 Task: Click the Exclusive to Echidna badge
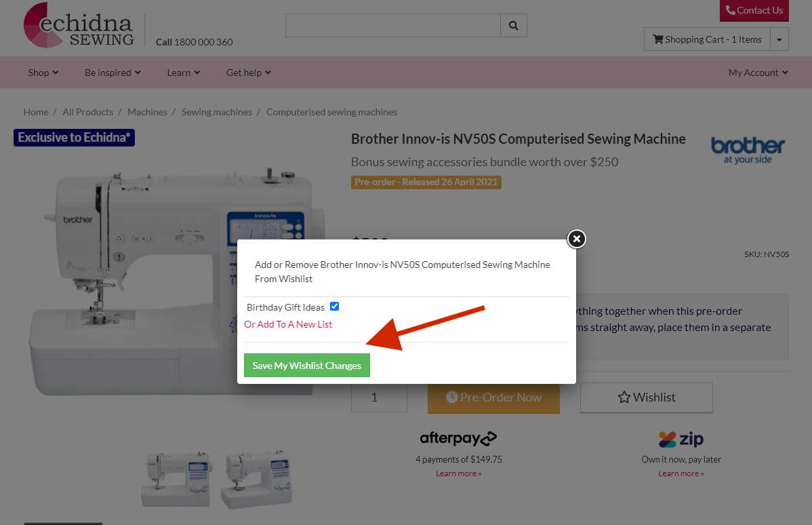74,138
